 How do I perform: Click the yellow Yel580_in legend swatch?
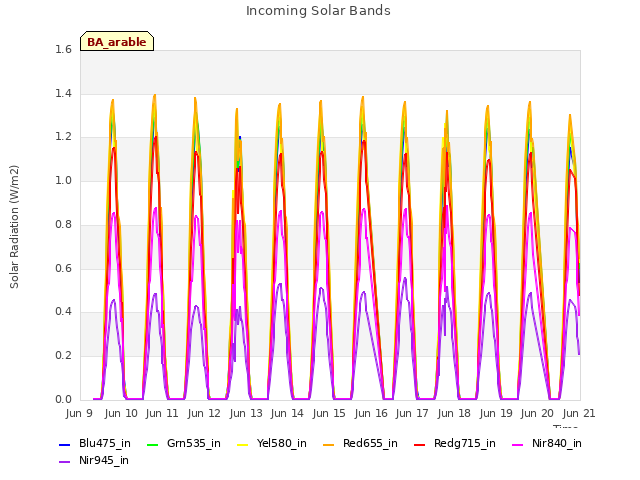(x=242, y=444)
